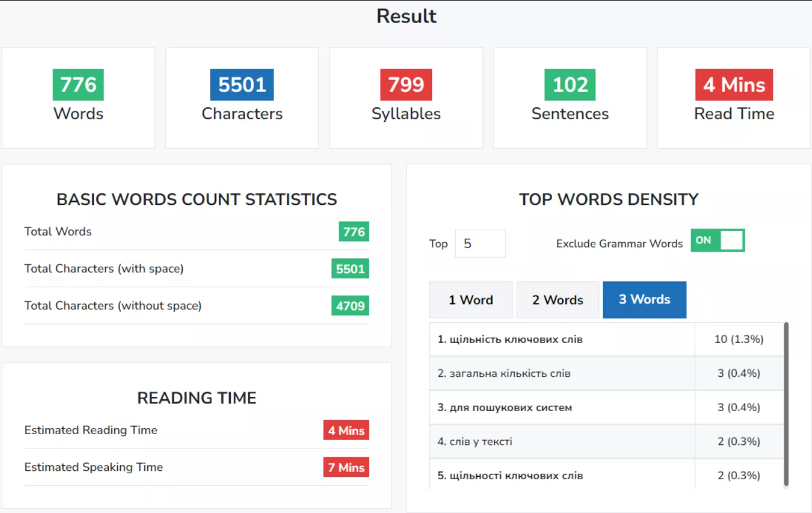Select the 3 Words tab
Screen dimensions: 812x513
point(645,300)
